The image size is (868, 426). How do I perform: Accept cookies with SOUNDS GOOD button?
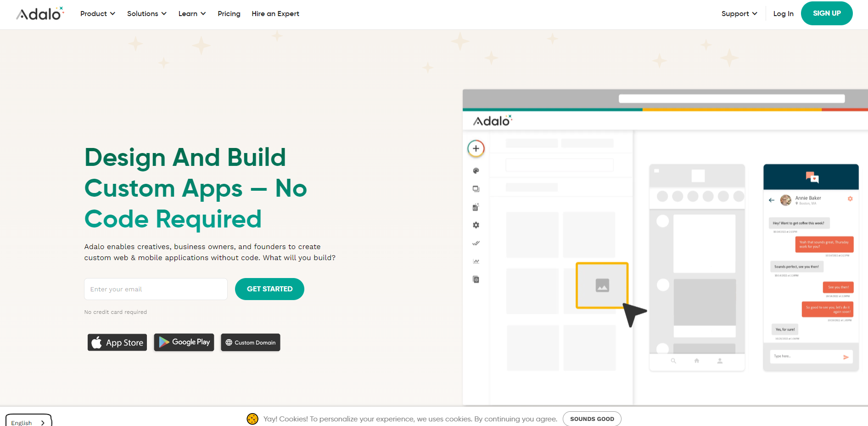[x=592, y=419]
